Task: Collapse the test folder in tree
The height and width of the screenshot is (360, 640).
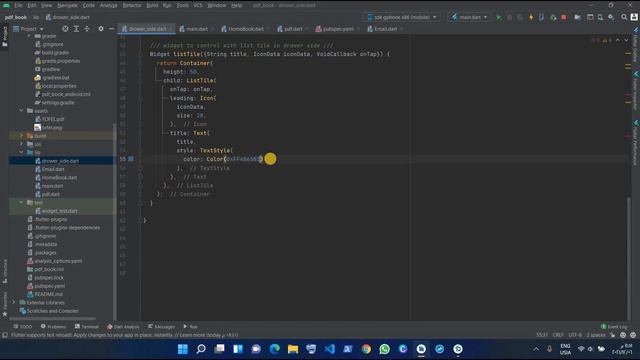Action: tap(22, 202)
